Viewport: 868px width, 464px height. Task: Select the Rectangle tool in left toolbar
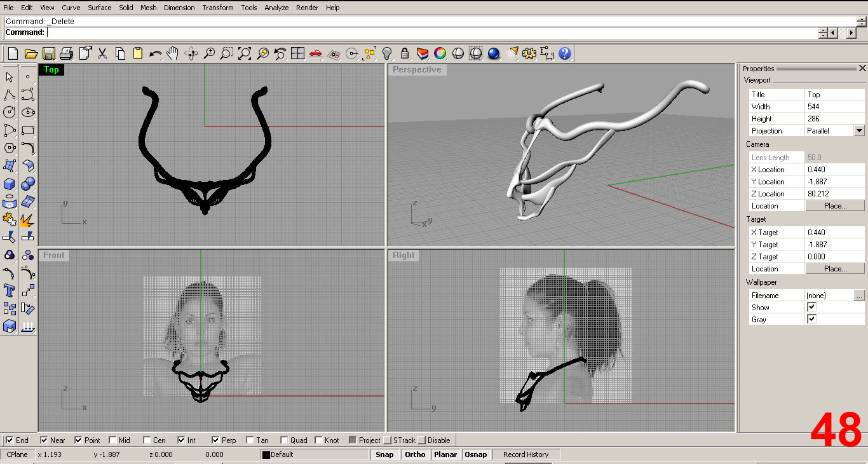pos(27,130)
